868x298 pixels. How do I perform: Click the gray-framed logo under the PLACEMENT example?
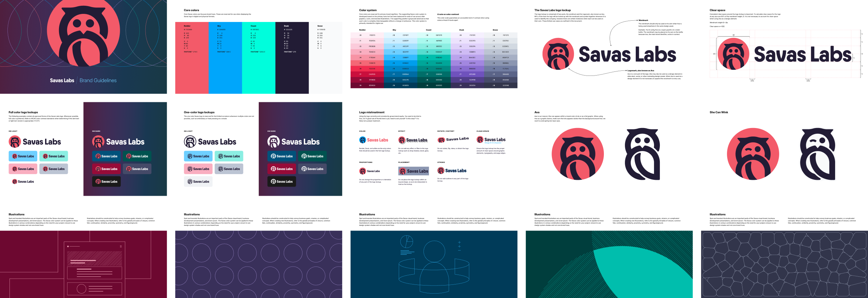click(x=414, y=171)
